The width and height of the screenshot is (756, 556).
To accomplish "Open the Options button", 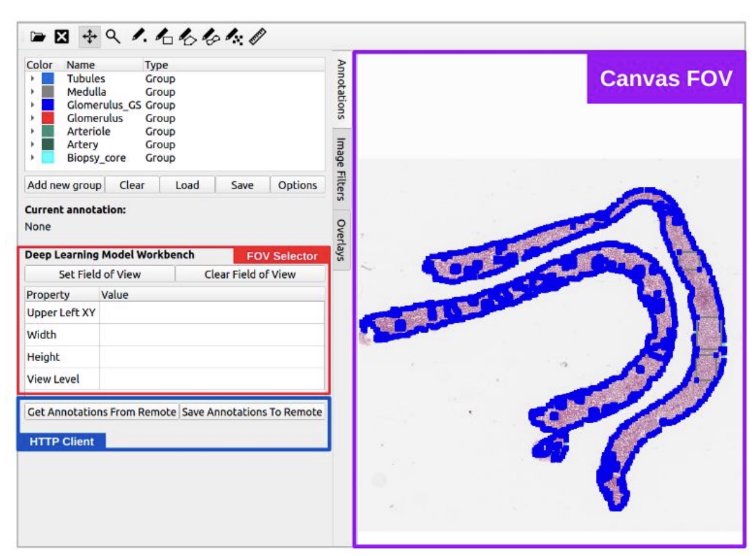I will (x=297, y=185).
